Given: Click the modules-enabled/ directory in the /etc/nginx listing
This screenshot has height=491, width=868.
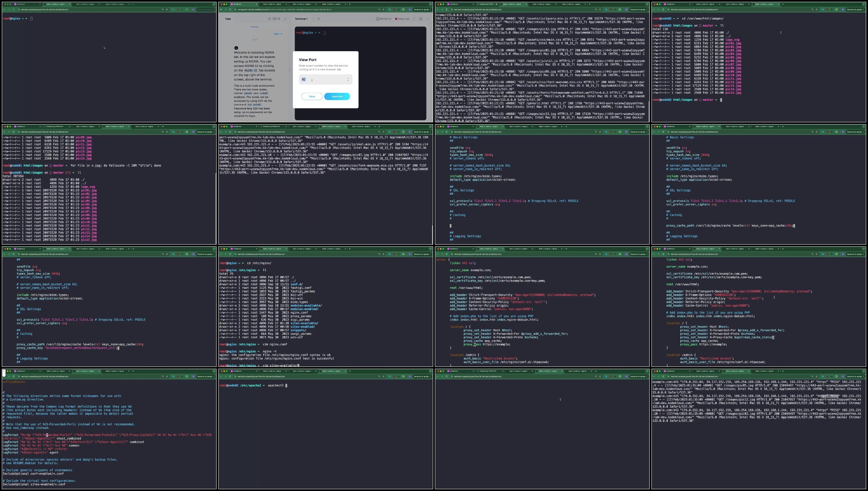Looking at the screenshot, I should [304, 309].
